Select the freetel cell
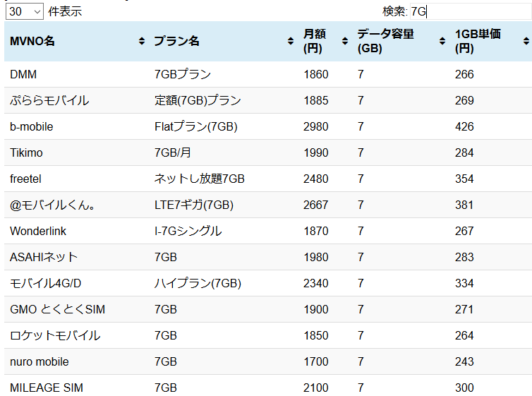Viewport: 532px width, 396px height. click(25, 179)
